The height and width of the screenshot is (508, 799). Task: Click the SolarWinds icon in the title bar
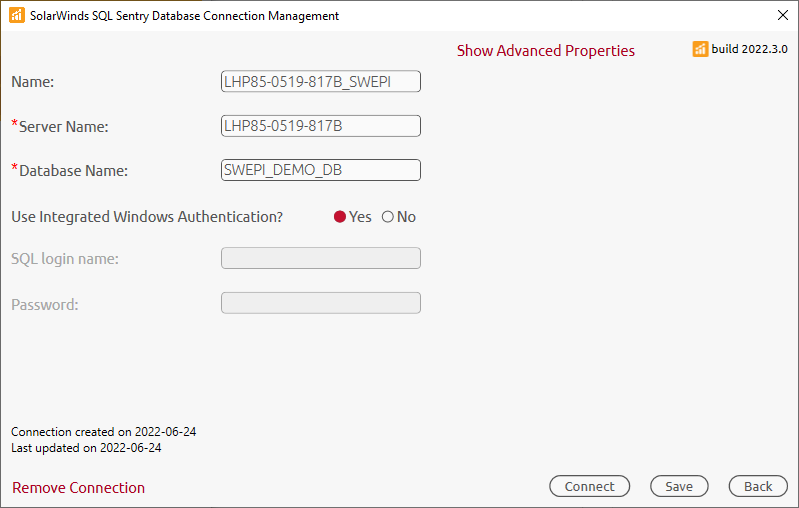[16, 16]
